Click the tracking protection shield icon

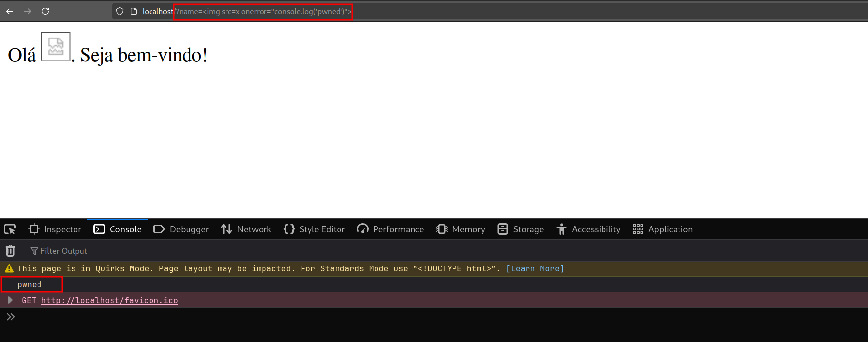click(120, 11)
